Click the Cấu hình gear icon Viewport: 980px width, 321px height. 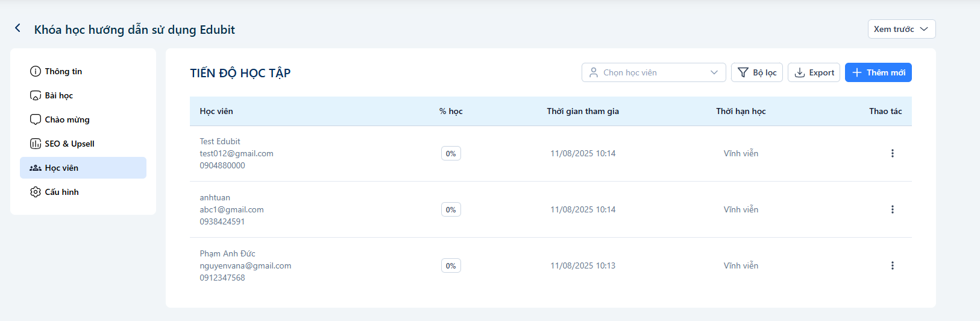36,192
